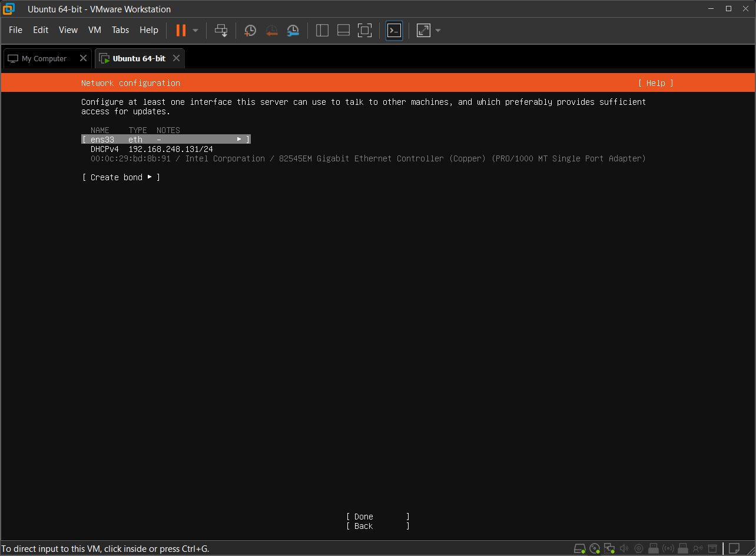Take a snapshot of the VM

(x=250, y=30)
